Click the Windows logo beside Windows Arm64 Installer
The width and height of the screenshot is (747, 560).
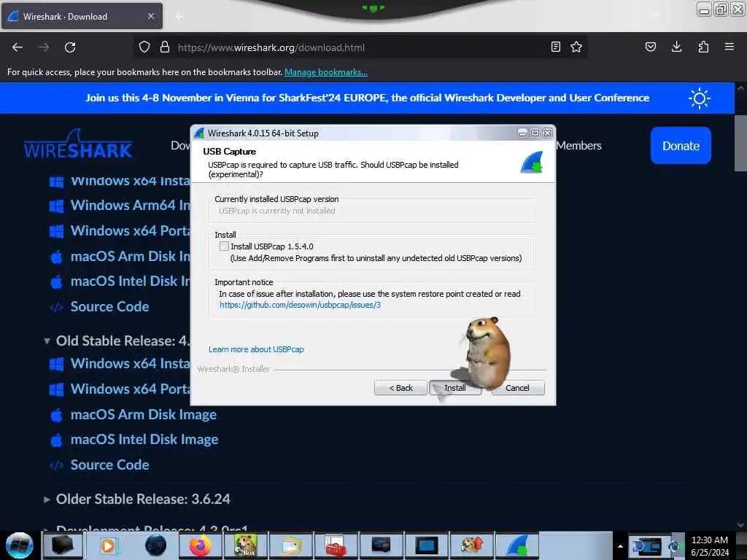coord(56,206)
